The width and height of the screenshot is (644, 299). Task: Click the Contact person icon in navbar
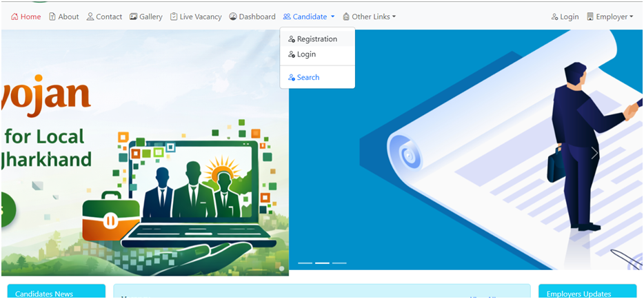pos(90,17)
